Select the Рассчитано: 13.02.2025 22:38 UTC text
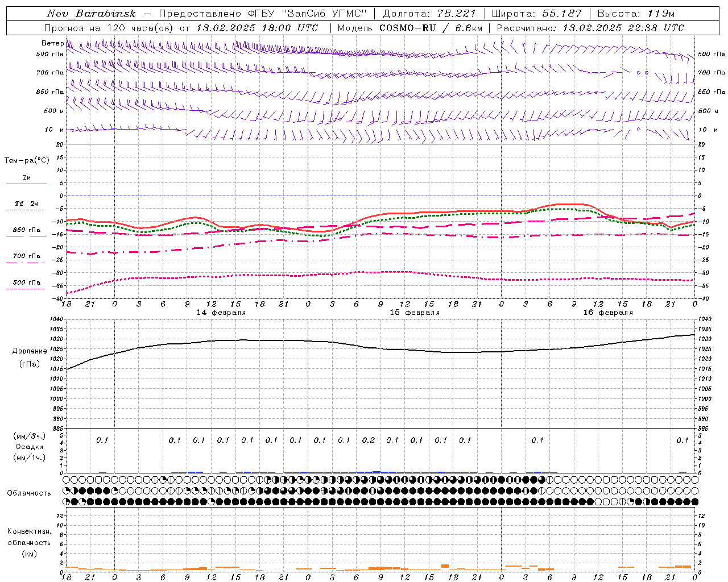728x582 pixels. click(x=590, y=28)
